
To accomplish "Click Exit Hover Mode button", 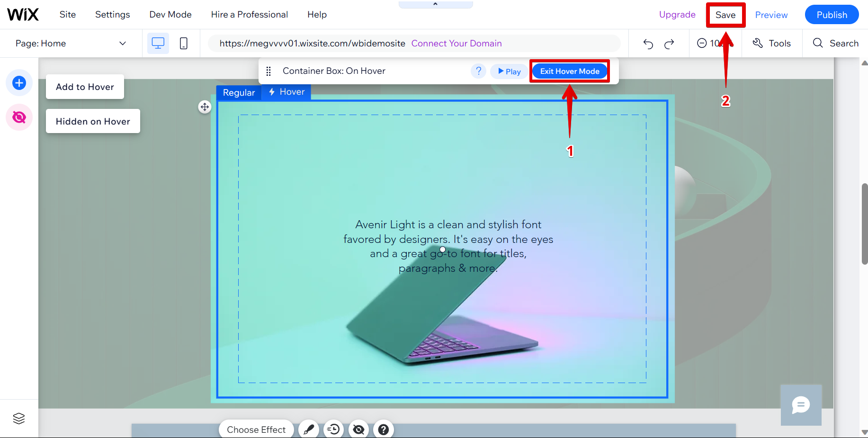I will (x=570, y=71).
